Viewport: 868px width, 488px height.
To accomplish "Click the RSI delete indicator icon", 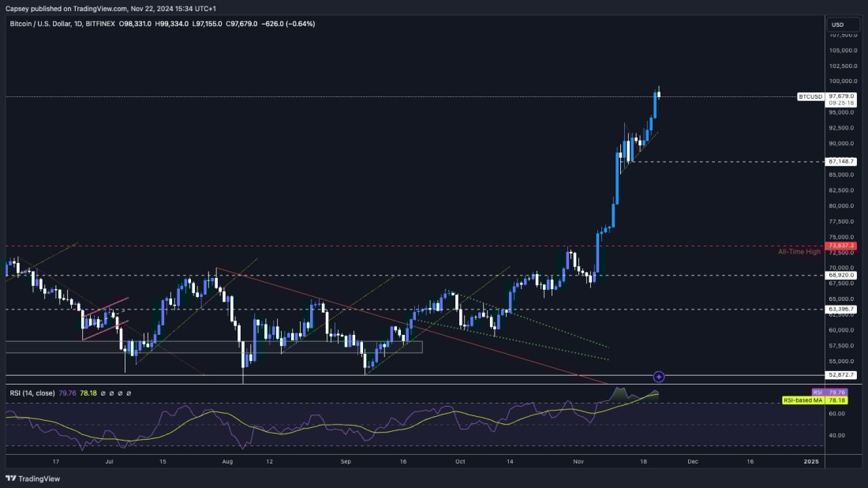I will pyautogui.click(x=120, y=391).
